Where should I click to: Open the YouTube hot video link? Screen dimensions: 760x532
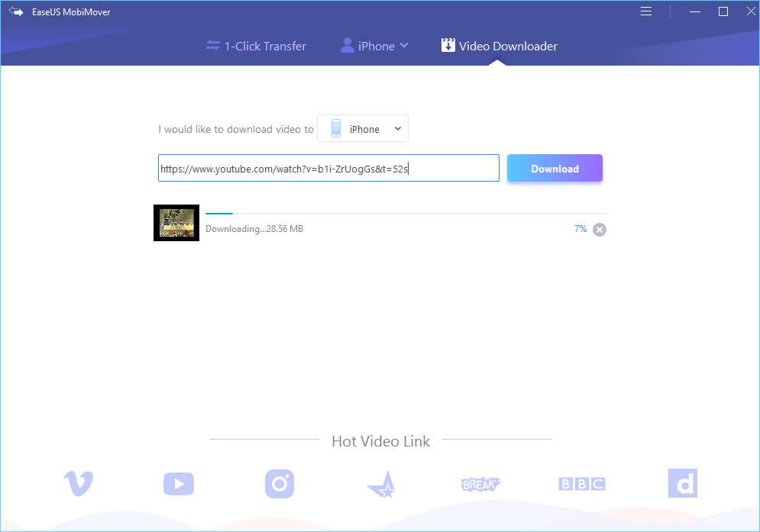(178, 483)
